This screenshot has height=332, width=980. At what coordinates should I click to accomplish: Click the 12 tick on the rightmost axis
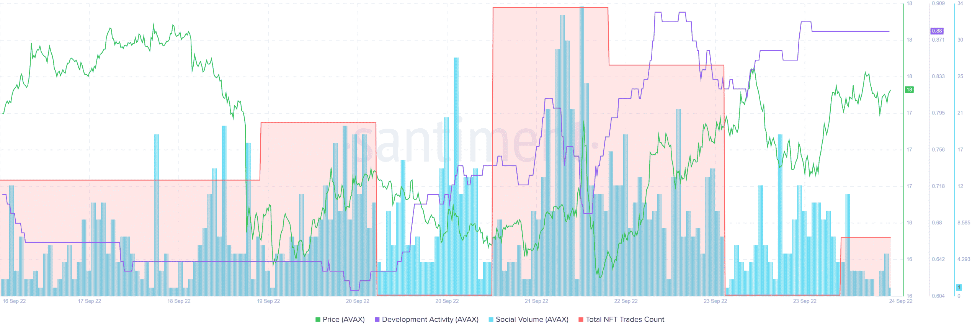(960, 186)
